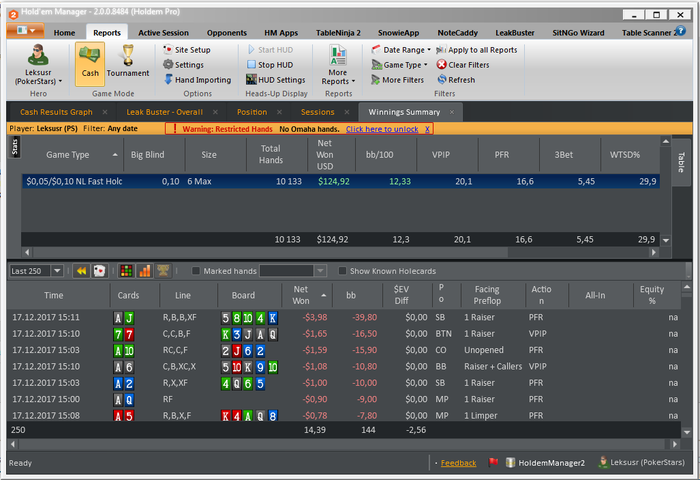Click the hands list scroll down arrow
This screenshot has width=700, height=480.
click(x=687, y=432)
